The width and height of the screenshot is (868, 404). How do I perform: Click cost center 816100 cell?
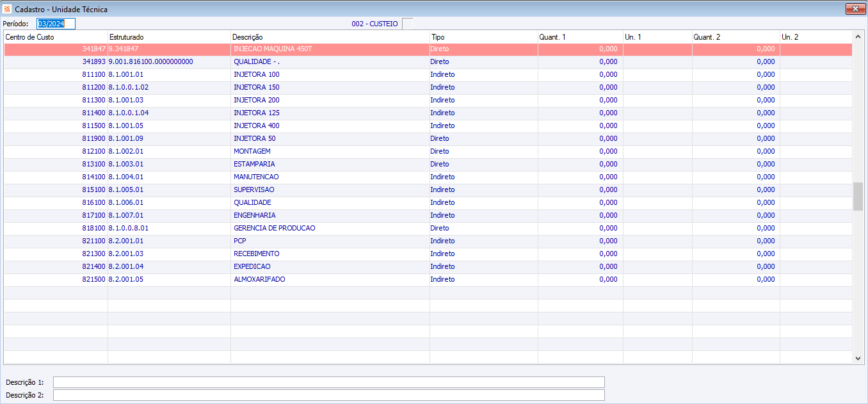[56, 203]
